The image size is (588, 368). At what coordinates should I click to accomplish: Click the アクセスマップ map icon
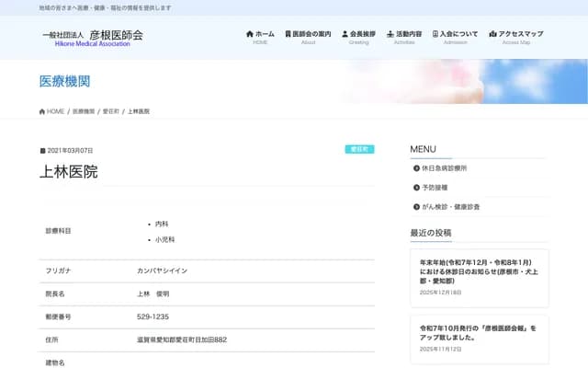492,34
